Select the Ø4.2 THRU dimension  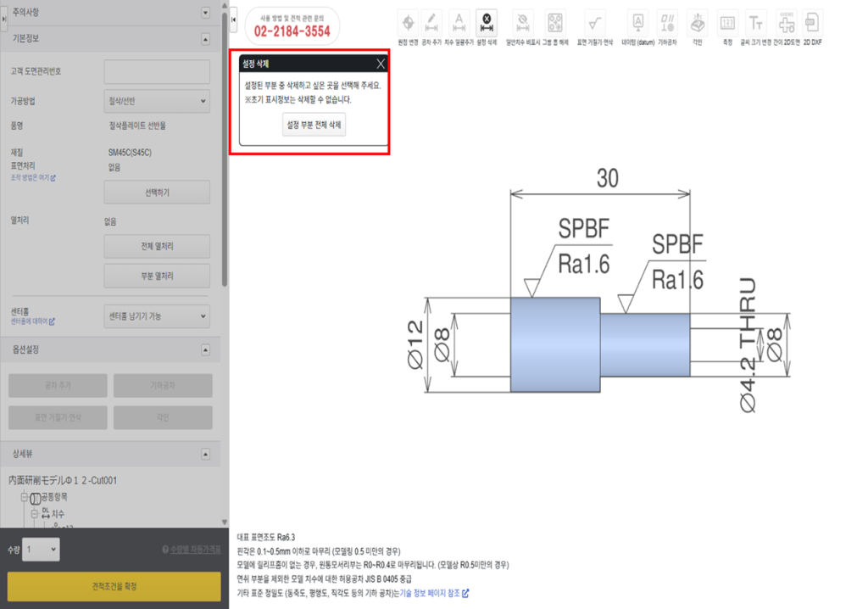748,344
